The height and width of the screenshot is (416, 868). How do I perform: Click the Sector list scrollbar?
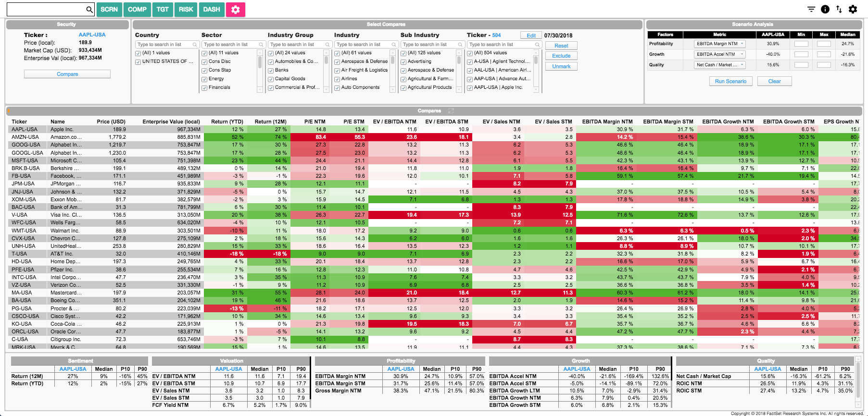[260, 71]
